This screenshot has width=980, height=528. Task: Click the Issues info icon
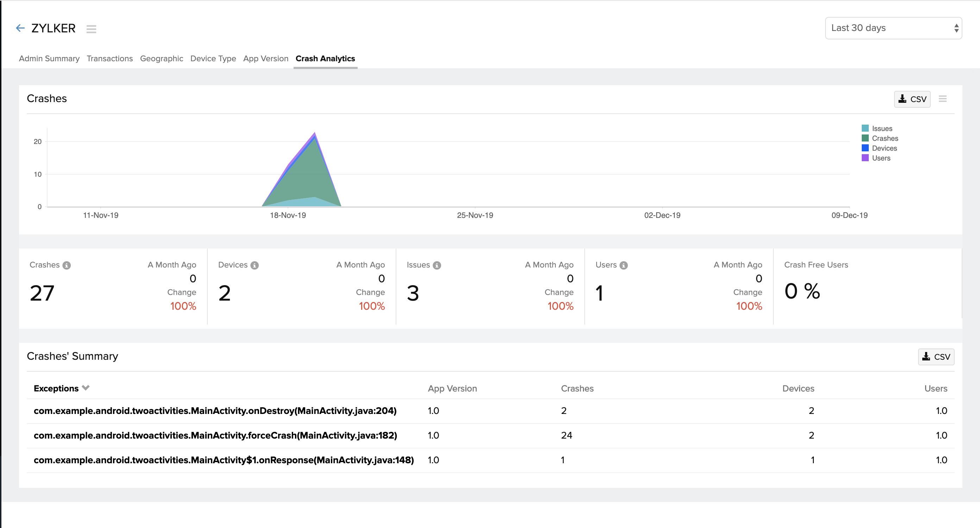coord(437,265)
